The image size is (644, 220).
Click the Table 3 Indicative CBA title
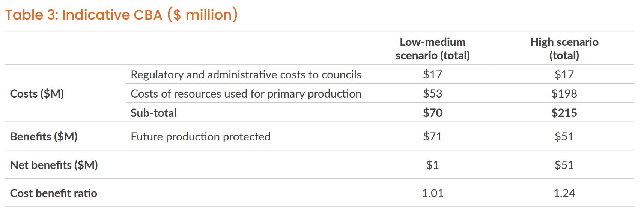click(x=121, y=15)
